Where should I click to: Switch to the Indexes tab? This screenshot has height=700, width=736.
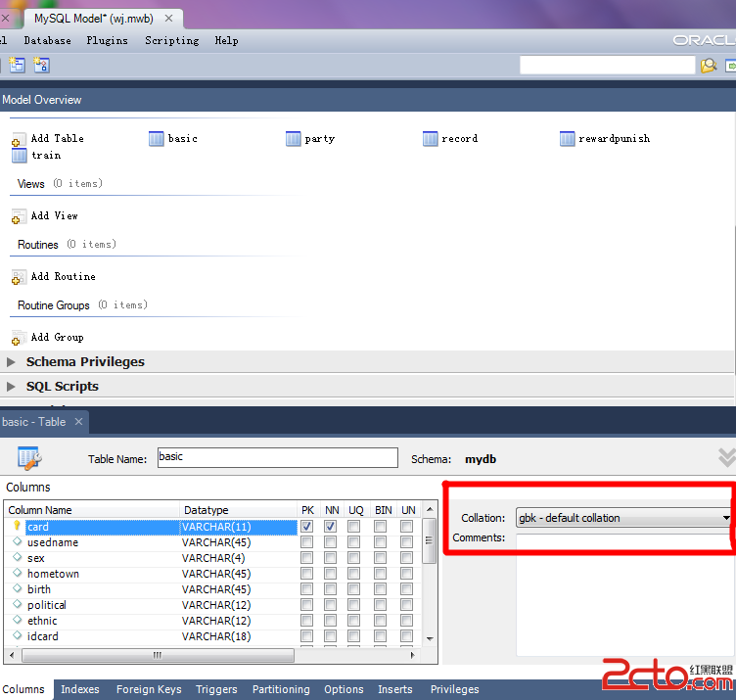[x=80, y=689]
